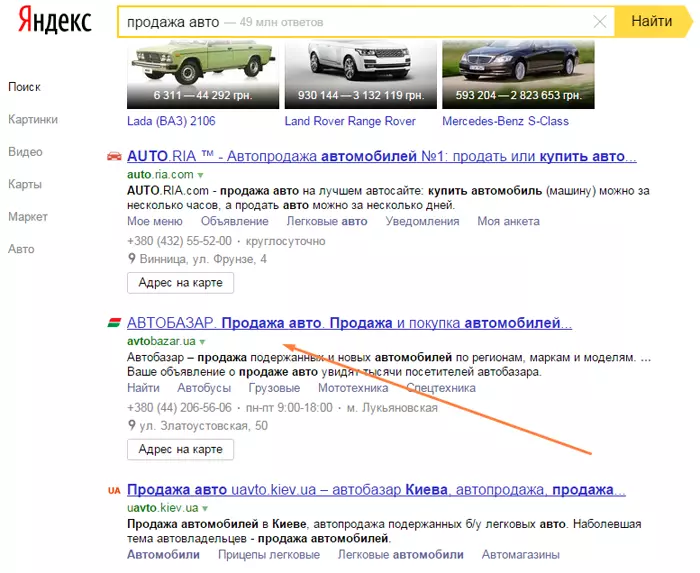The image size is (700, 573).
Task: Click the map pin icon beside ул. Златоустовская
Action: pos(132,425)
